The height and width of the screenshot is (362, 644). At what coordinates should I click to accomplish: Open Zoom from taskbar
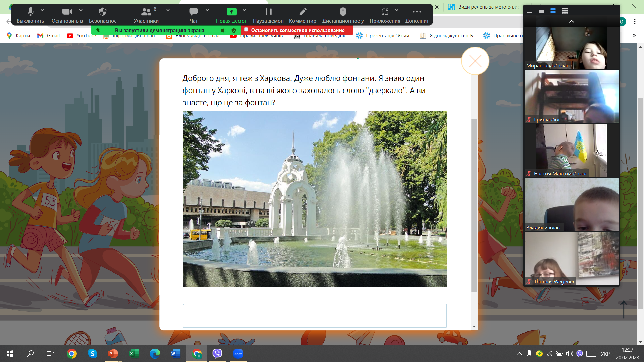coord(238,354)
